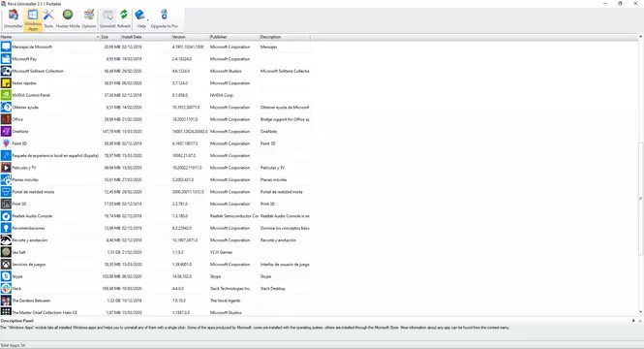This screenshot has height=349, width=644.
Task: Open the Uninstaller module
Action: (x=14, y=19)
